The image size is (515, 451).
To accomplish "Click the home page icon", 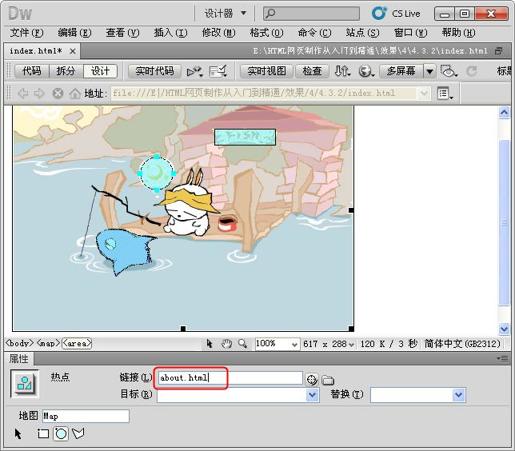I will (75, 93).
